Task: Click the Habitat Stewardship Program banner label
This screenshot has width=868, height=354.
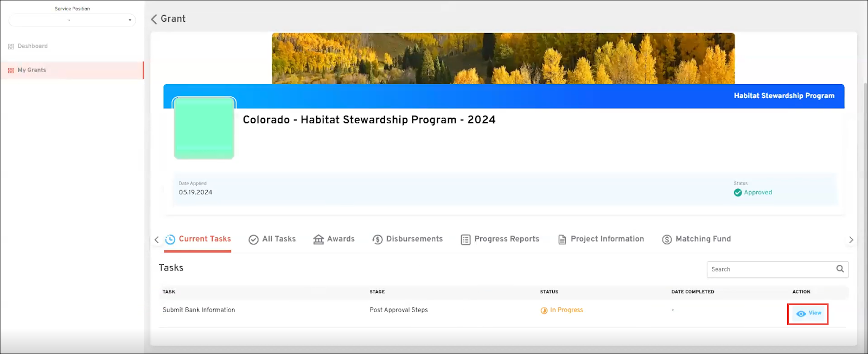Action: tap(784, 96)
